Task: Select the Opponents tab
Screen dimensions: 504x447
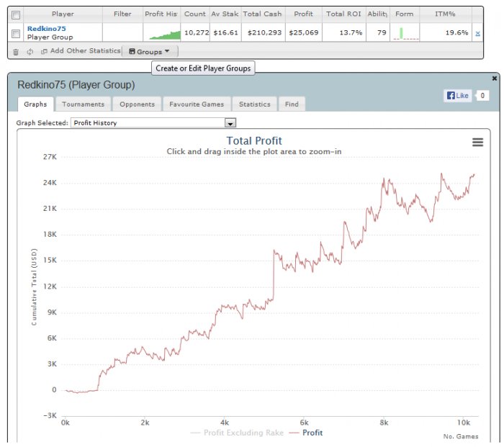Action: [x=137, y=104]
